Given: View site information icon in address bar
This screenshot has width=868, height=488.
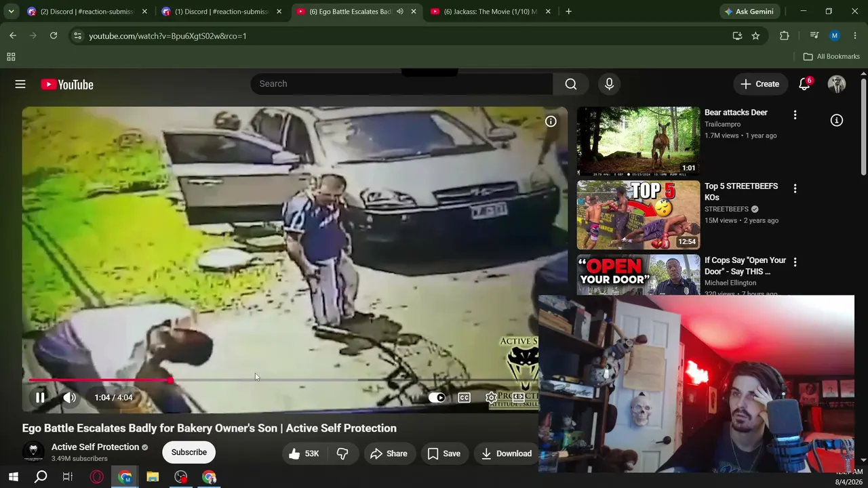Looking at the screenshot, I should (x=77, y=36).
